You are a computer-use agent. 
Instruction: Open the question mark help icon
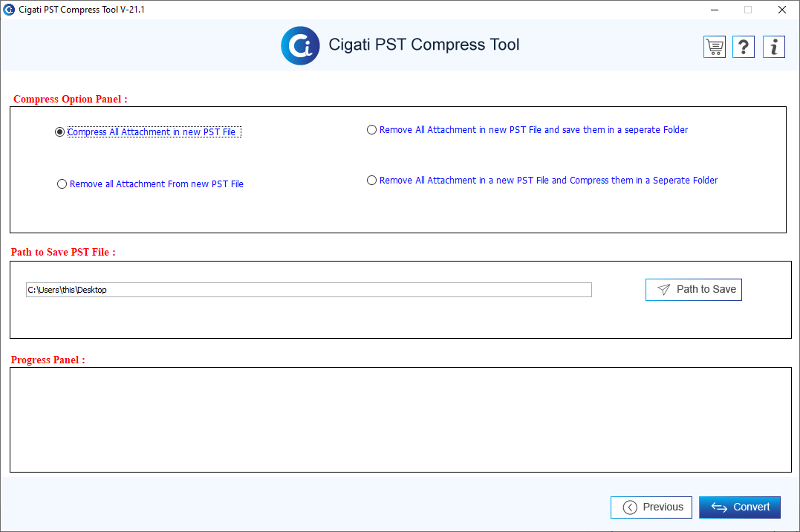coord(744,47)
